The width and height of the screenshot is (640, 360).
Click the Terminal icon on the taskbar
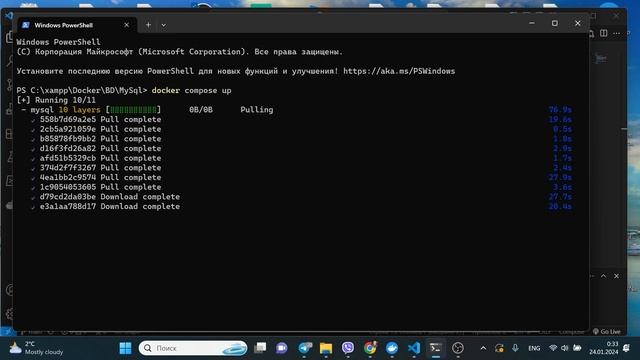pyautogui.click(x=436, y=348)
